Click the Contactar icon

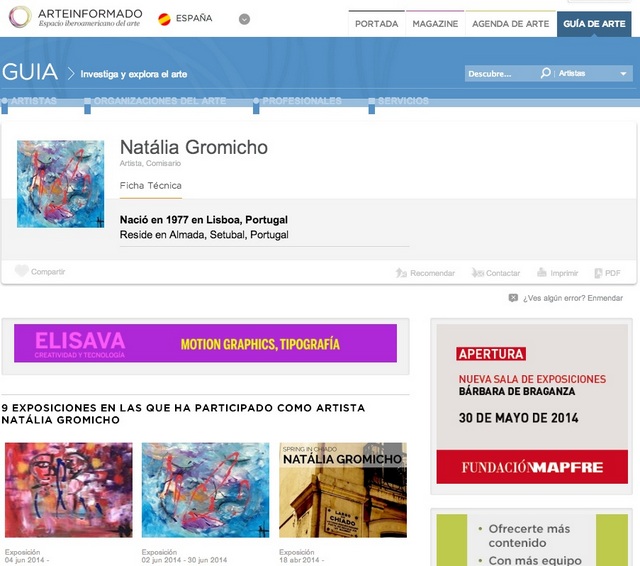478,273
